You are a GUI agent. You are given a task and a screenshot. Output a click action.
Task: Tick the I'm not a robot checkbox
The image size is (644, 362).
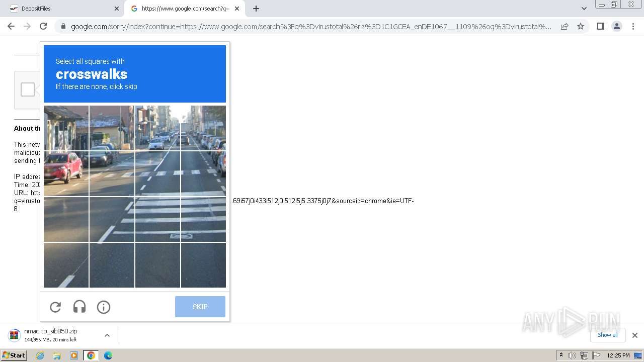tap(28, 89)
